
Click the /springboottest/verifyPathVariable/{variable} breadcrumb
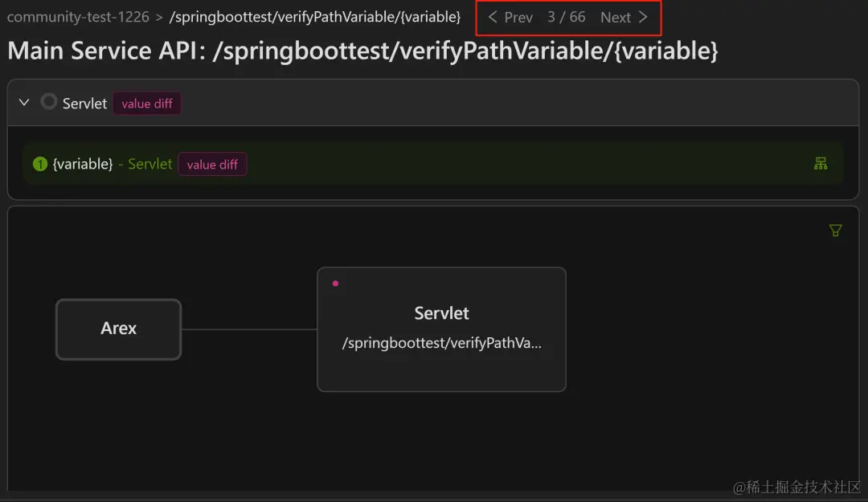pyautogui.click(x=315, y=17)
